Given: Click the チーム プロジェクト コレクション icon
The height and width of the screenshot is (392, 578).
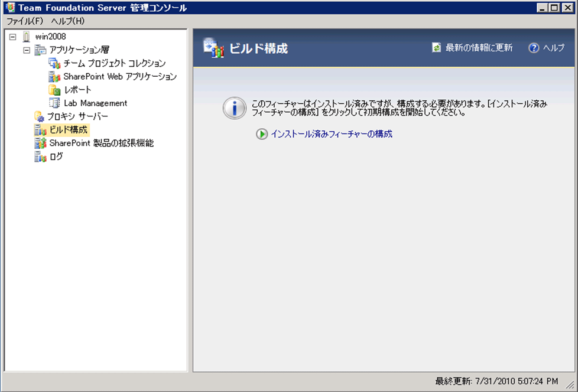Looking at the screenshot, I should [x=54, y=63].
